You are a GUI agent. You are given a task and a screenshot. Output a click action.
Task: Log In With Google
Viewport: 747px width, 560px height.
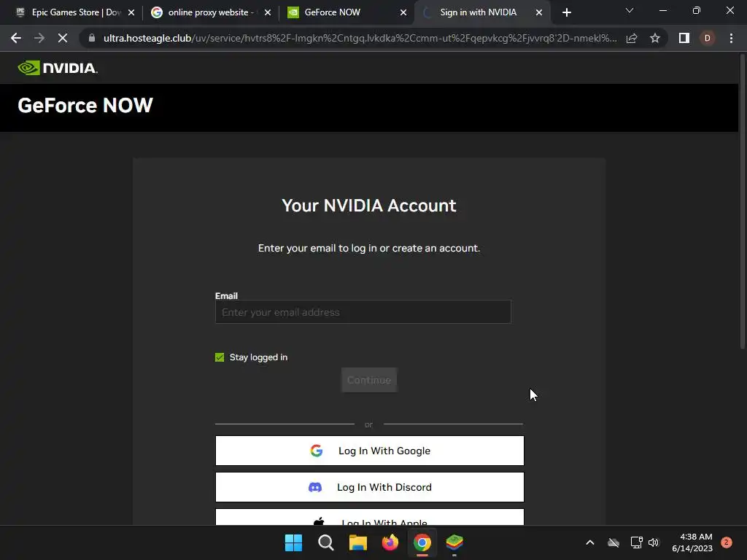point(370,451)
